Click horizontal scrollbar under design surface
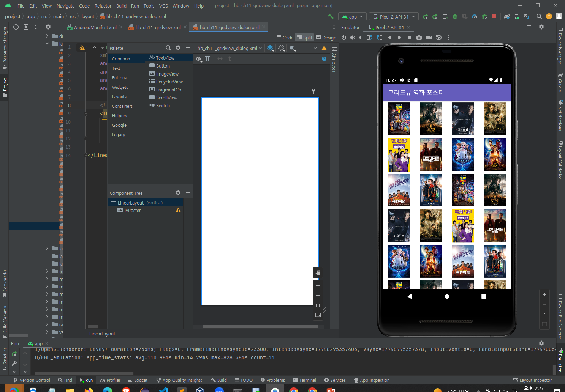565x392 pixels. [x=260, y=327]
